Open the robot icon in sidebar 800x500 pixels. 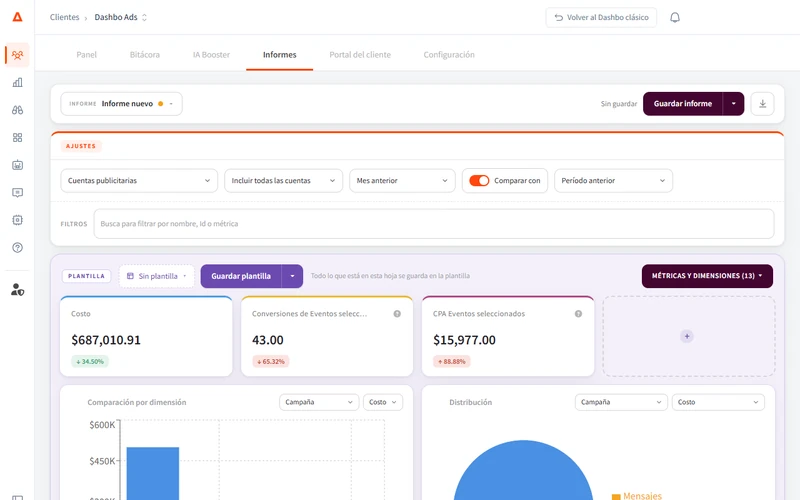(x=17, y=165)
